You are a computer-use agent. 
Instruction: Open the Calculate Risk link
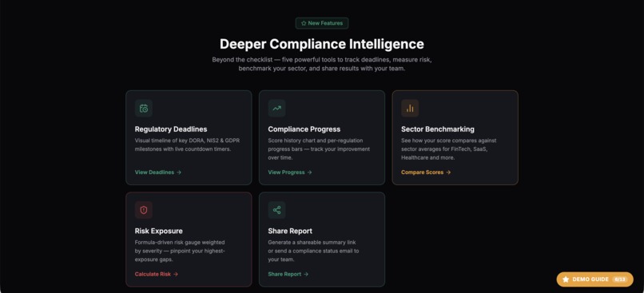pyautogui.click(x=157, y=274)
